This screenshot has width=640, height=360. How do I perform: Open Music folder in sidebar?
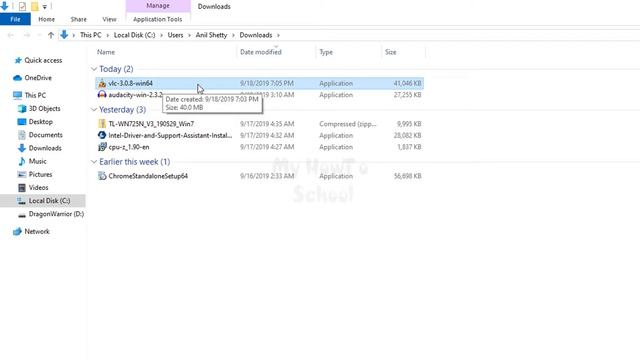click(x=37, y=161)
